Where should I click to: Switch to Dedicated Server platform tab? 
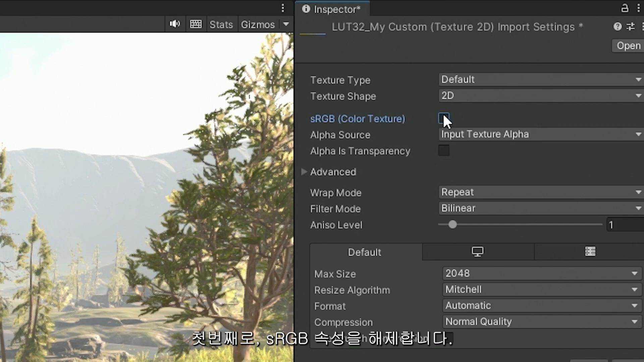(x=590, y=252)
